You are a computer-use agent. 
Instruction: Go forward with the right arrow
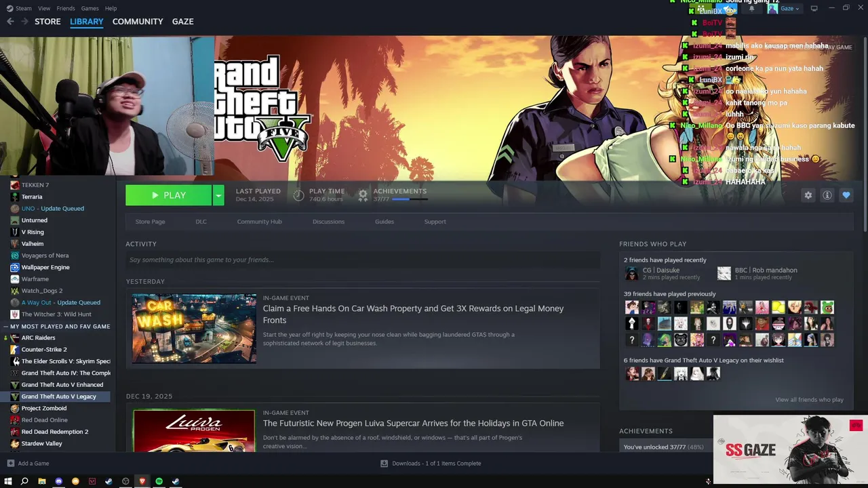(x=24, y=22)
